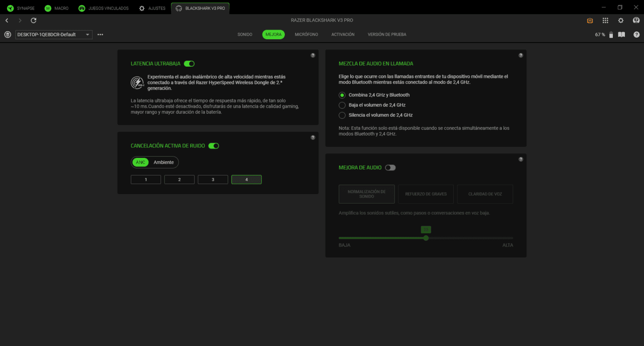Screen dimensions: 644x346
Task: Select the Blackshark V3 Pro tab
Action: [200, 8]
